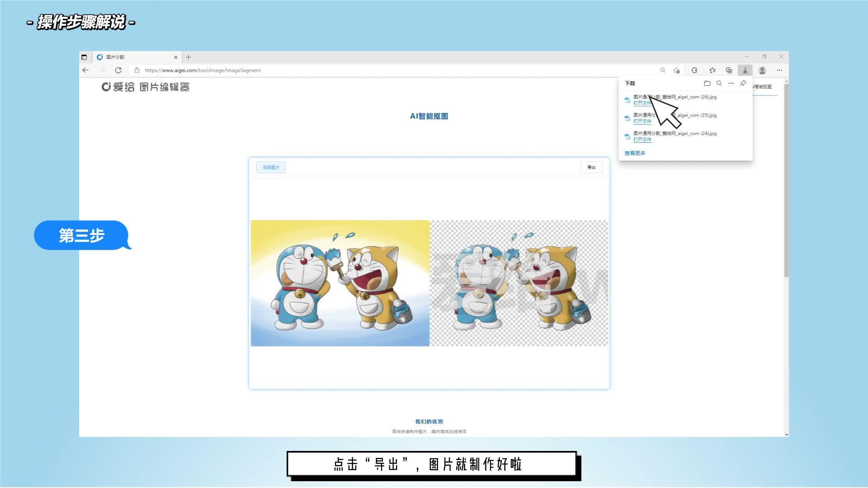Click the 选择图片 select image button
This screenshot has height=488, width=868.
click(271, 168)
